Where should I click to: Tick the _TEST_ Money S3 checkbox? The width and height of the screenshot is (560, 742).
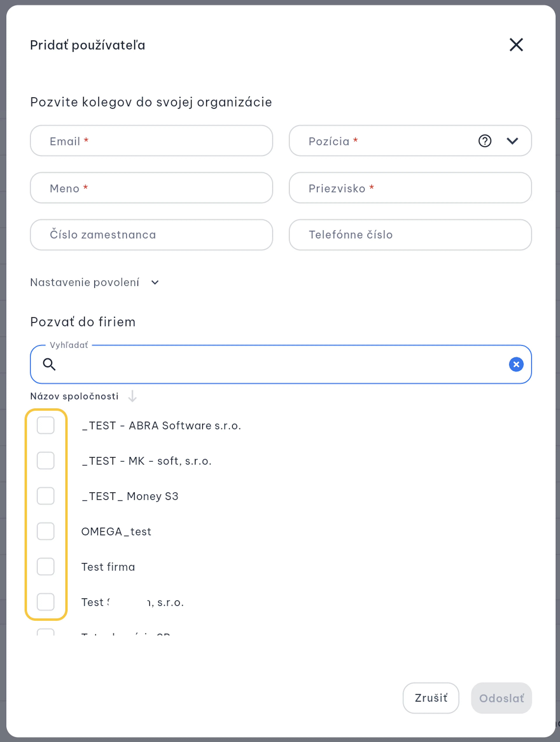click(46, 496)
